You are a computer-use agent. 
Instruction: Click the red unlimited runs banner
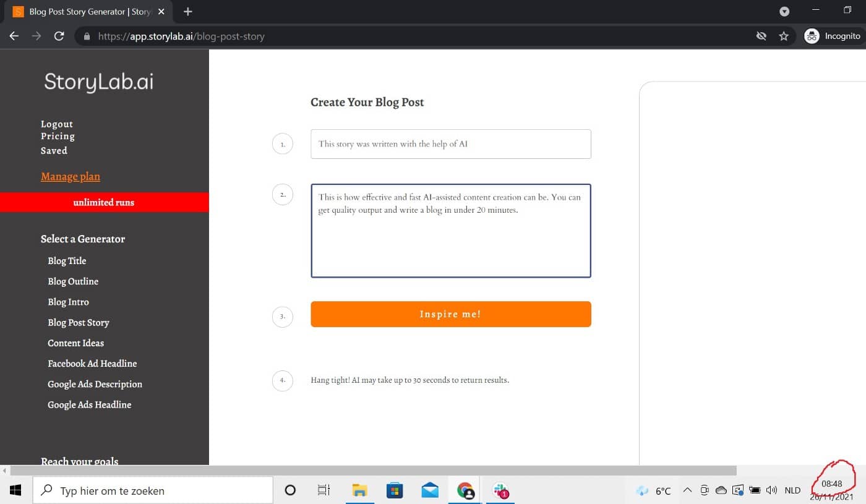[x=105, y=202]
